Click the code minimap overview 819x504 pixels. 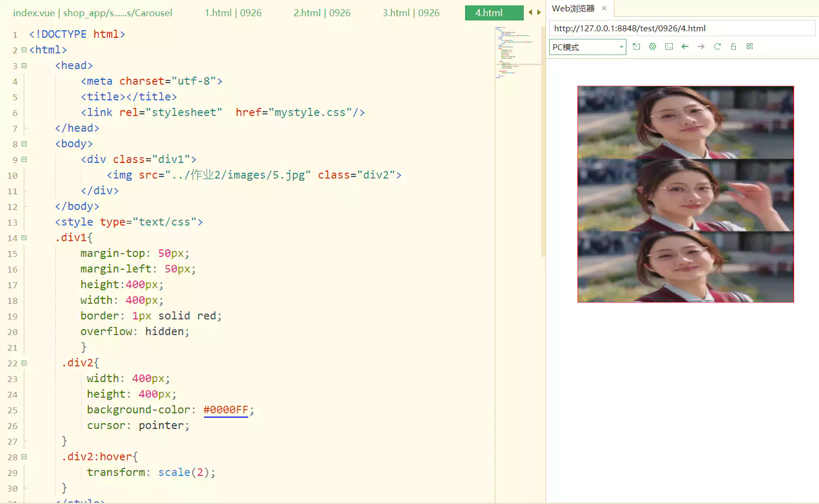point(518,52)
